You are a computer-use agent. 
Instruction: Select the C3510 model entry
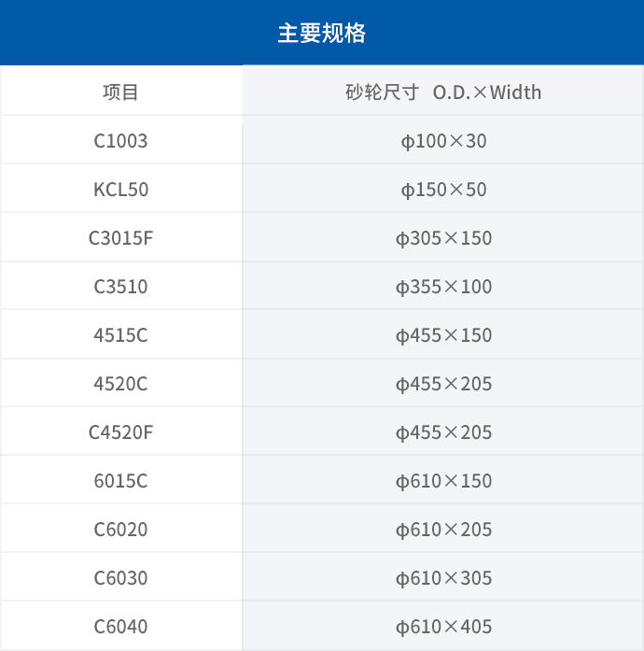click(120, 287)
